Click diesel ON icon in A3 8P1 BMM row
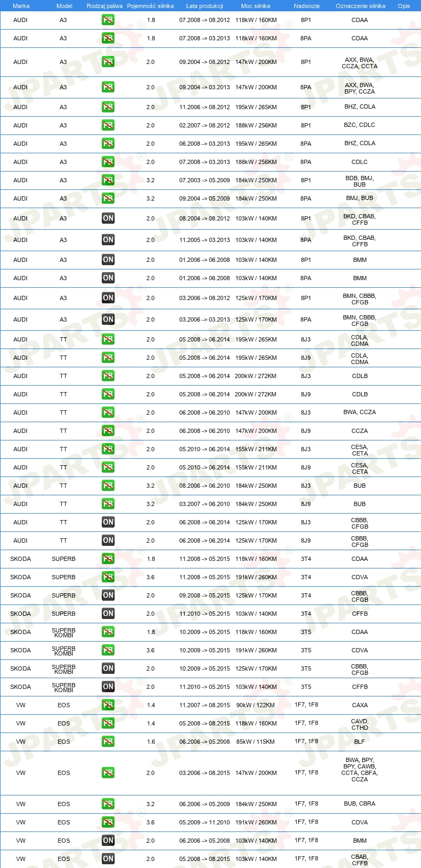The image size is (421, 868). tap(108, 260)
